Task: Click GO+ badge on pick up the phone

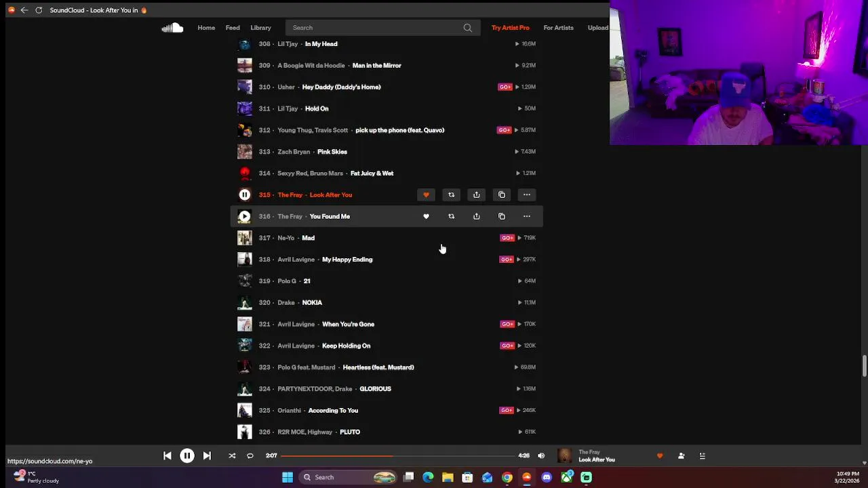Action: (504, 130)
